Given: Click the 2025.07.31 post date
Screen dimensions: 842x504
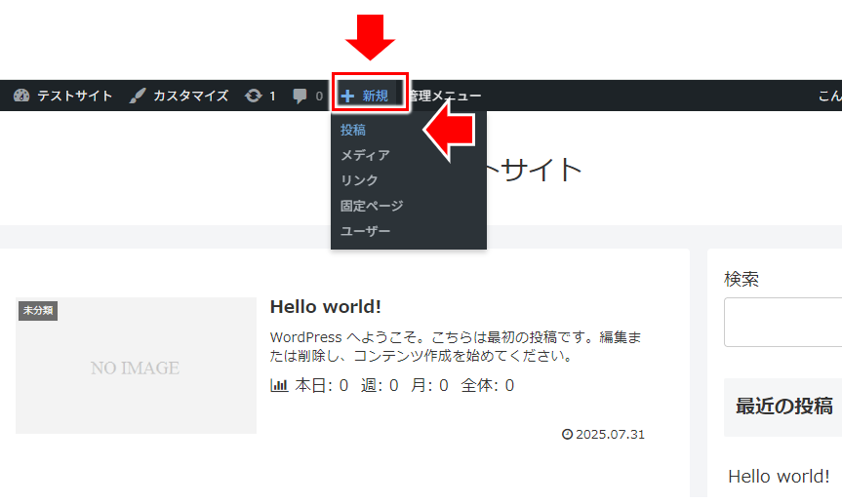Looking at the screenshot, I should (x=610, y=434).
